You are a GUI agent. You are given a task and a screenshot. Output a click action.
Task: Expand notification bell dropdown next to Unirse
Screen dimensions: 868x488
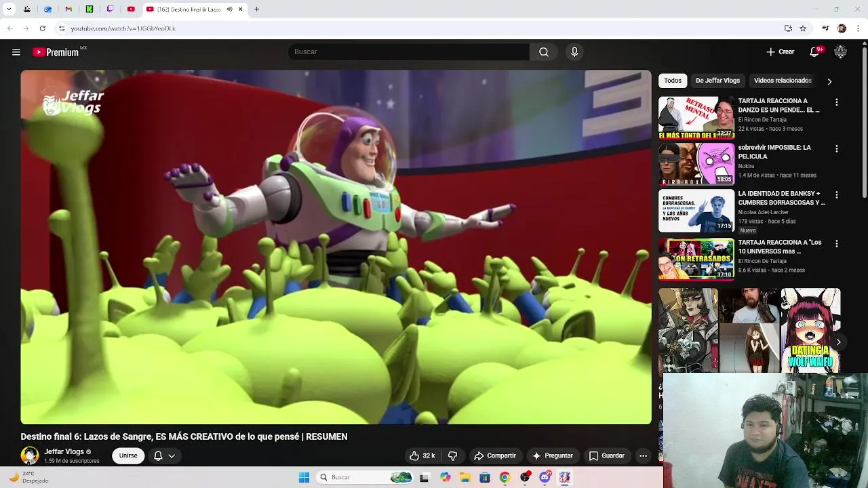click(x=164, y=455)
